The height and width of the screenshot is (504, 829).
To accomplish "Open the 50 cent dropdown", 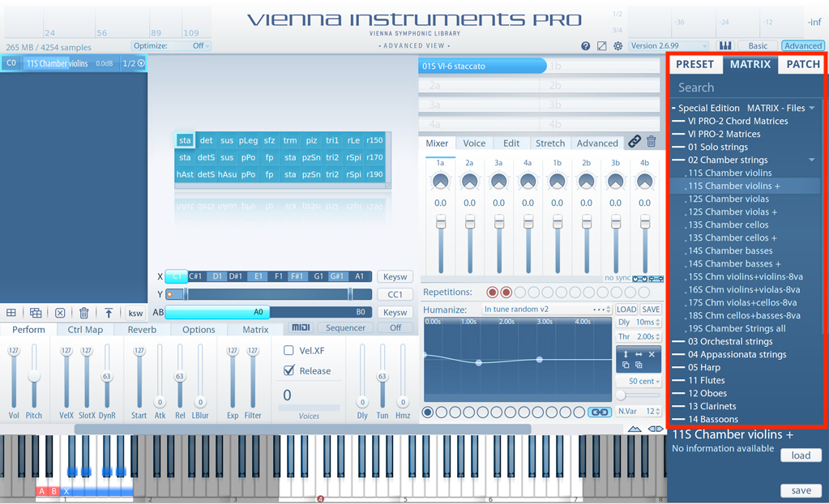I will coord(639,382).
